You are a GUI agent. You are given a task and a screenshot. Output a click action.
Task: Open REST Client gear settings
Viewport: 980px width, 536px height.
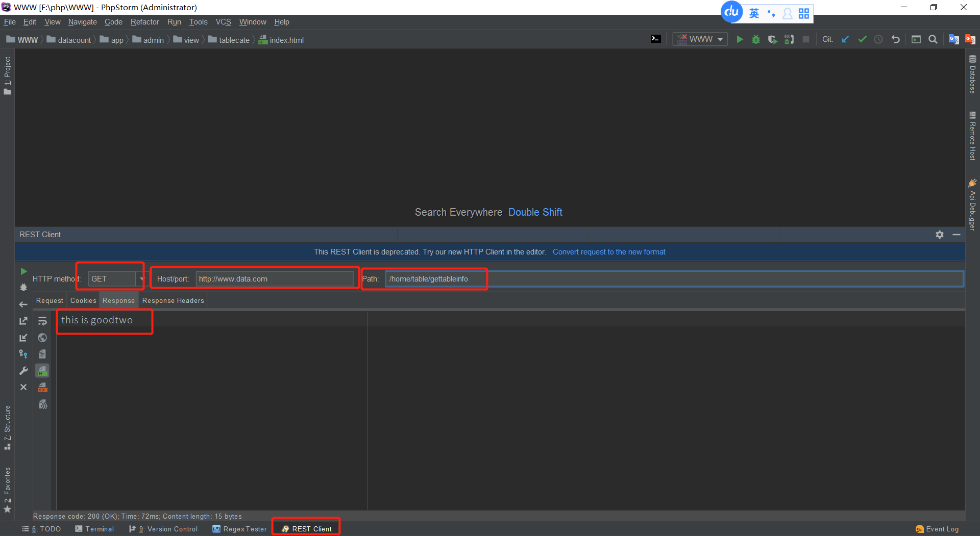940,235
